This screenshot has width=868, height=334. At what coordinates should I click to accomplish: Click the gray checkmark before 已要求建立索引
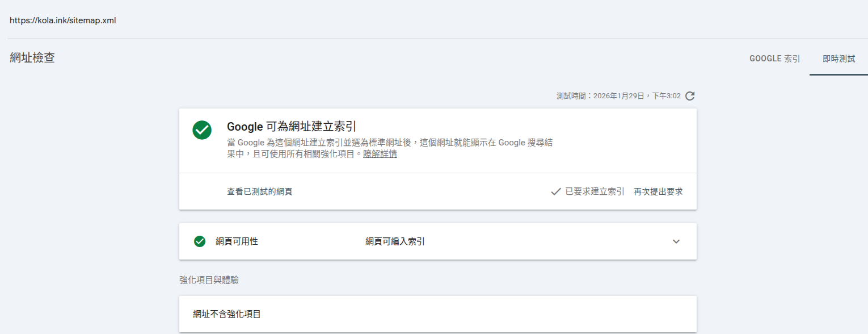(x=556, y=192)
